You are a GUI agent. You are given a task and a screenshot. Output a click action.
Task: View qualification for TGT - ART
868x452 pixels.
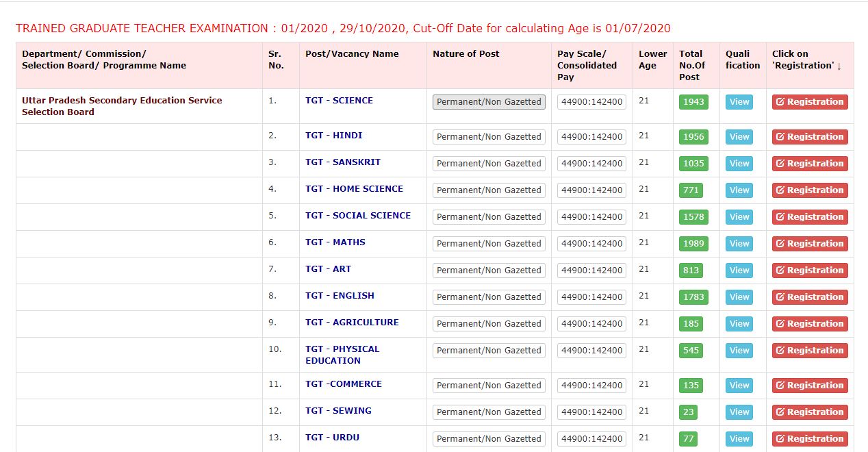[739, 271]
